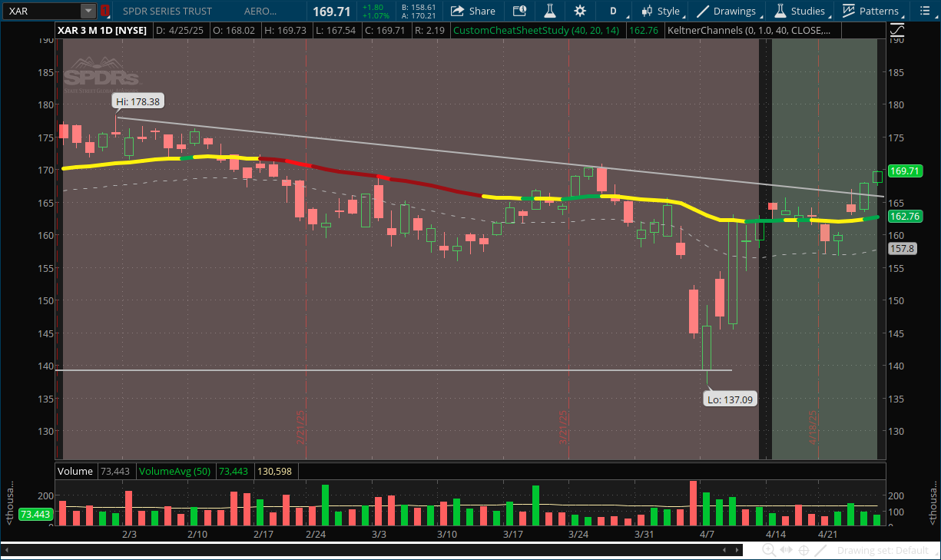Open the symbol dropdown arrow next to XAR
The height and width of the screenshot is (560, 941).
pyautogui.click(x=88, y=11)
